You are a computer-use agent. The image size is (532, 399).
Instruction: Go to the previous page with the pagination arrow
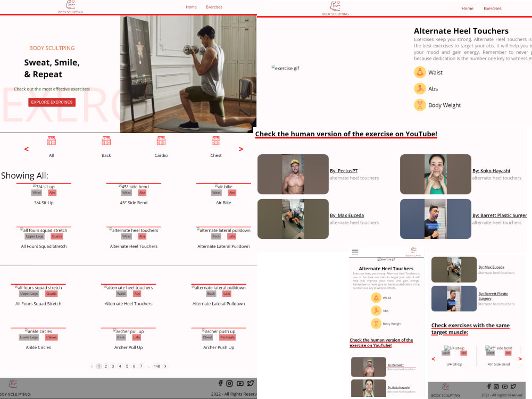(92, 366)
